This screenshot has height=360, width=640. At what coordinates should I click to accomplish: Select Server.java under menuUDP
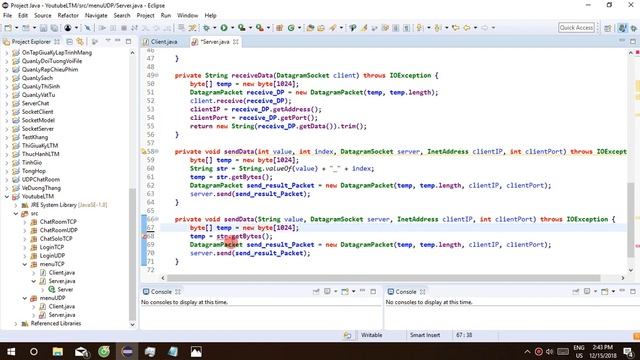[62, 315]
